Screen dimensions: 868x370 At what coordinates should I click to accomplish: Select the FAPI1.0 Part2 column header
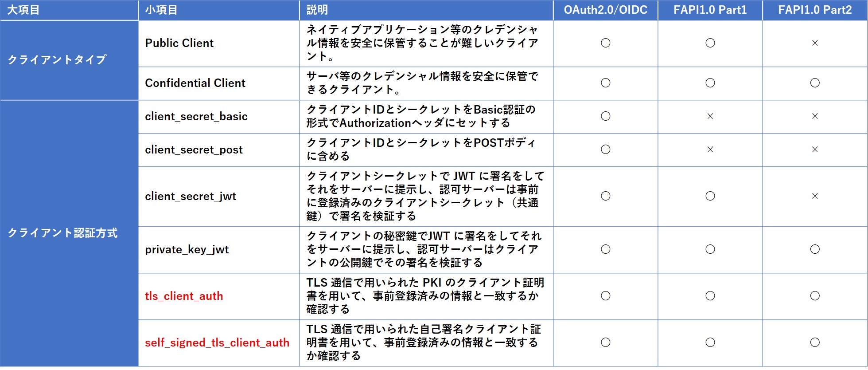click(814, 10)
